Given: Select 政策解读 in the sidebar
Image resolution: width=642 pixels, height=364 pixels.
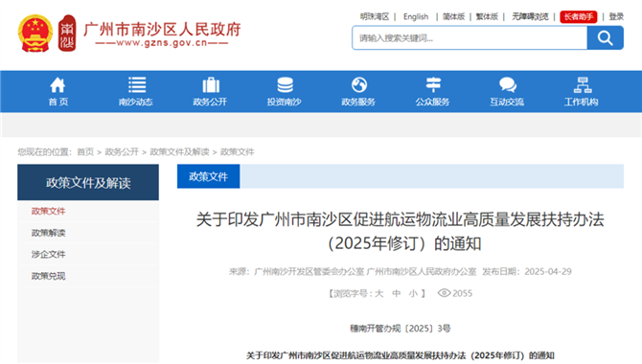Looking at the screenshot, I should (48, 233).
